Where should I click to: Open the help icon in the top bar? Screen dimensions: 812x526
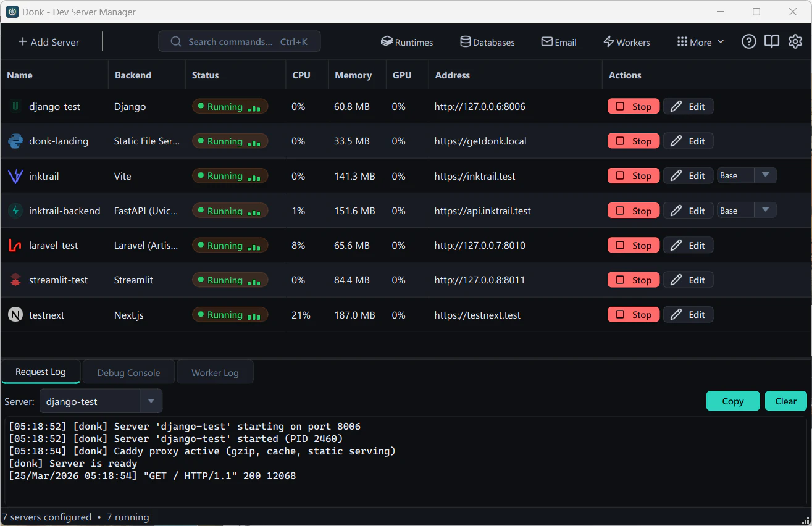click(749, 41)
